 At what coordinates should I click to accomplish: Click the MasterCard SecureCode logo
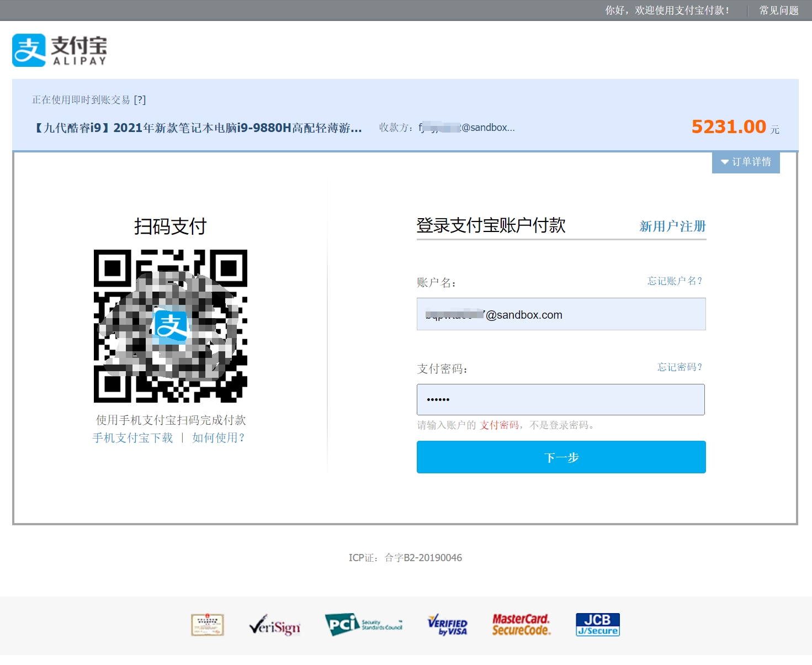pyautogui.click(x=521, y=625)
